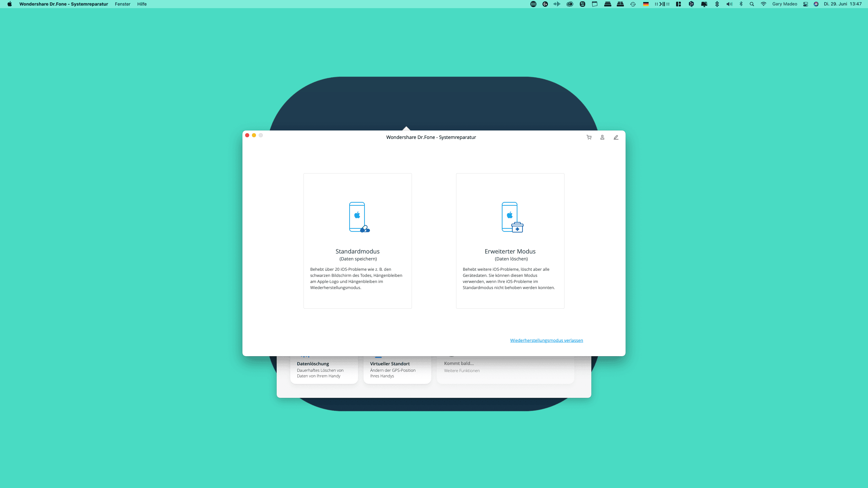The image size is (868, 488).
Task: Open the Creative Cloud icon in menu bar
Action: pyautogui.click(x=570, y=4)
